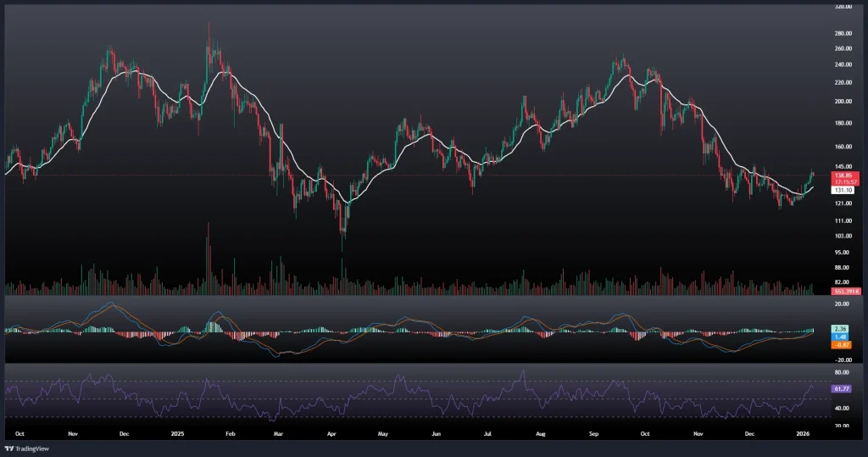Click the 2025 label on time axis
Screen dimensions: 868x457
click(x=177, y=432)
